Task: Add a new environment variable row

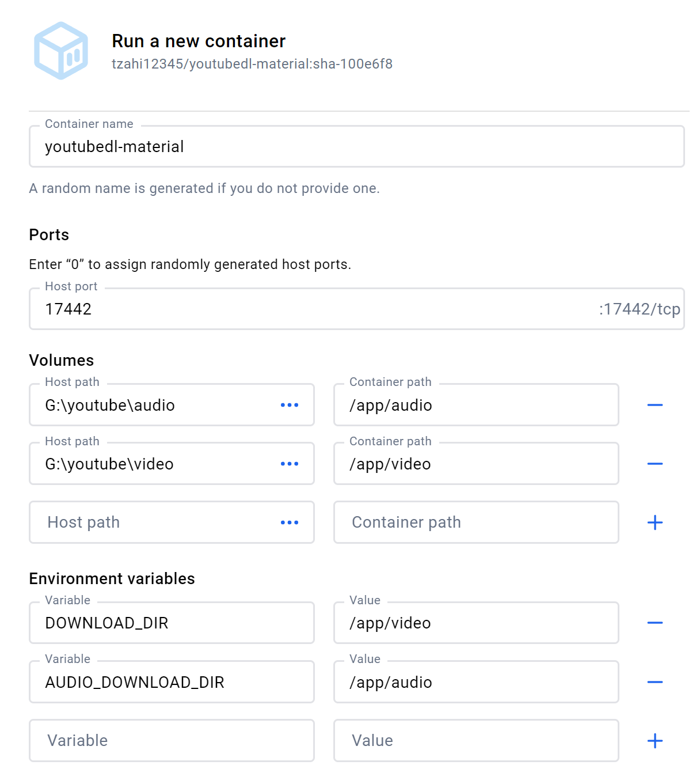Action: tap(655, 741)
